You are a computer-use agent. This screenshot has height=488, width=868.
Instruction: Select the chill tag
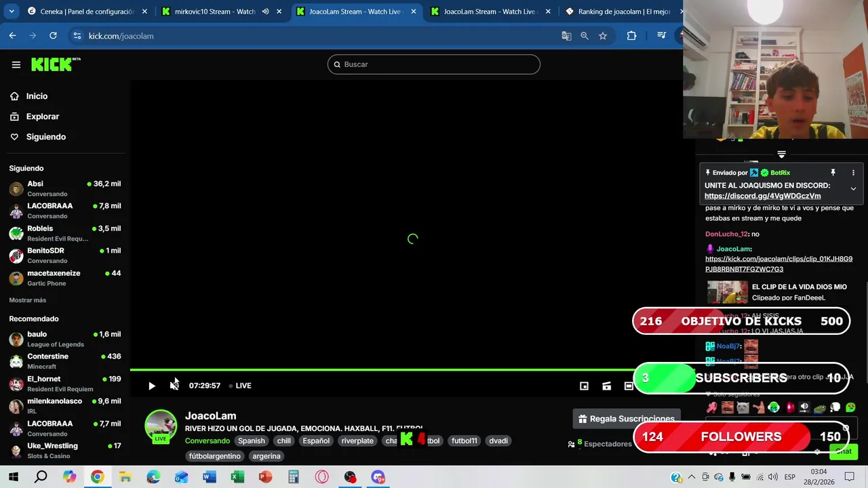click(284, 441)
